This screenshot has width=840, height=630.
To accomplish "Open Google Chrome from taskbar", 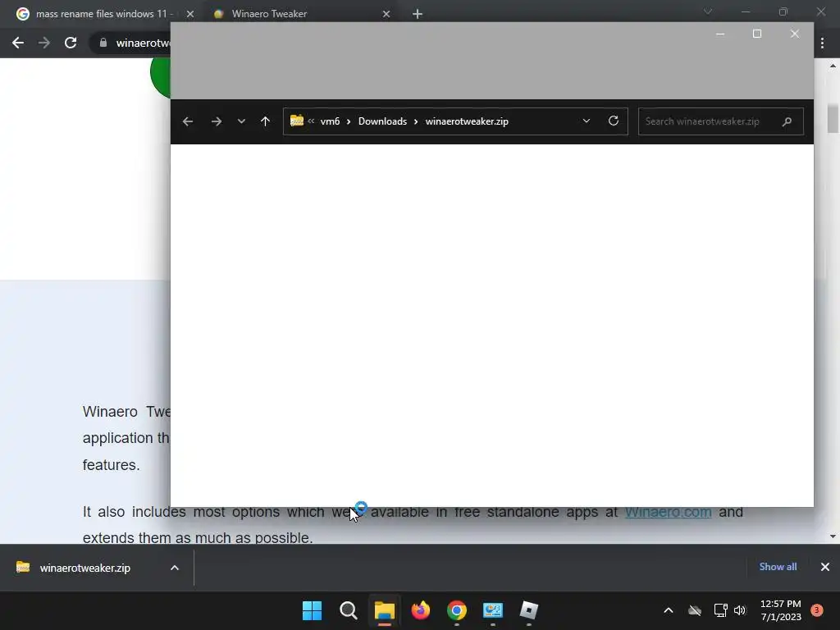I will pyautogui.click(x=456, y=610).
